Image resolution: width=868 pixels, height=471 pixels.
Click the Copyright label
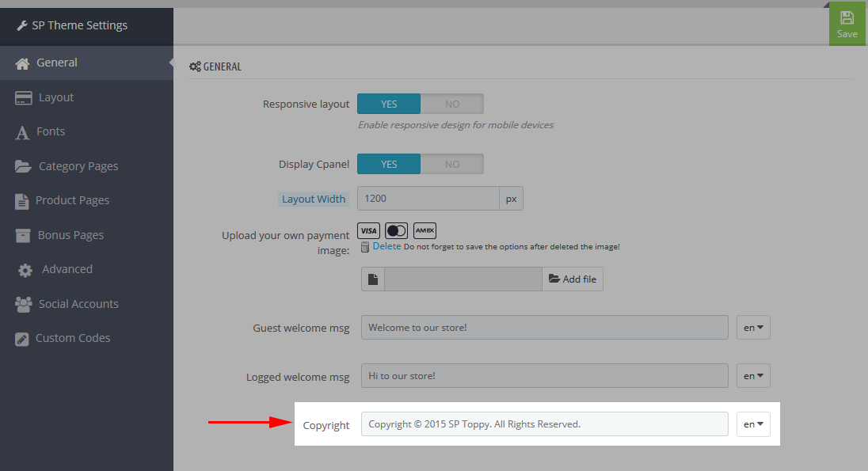pyautogui.click(x=326, y=426)
